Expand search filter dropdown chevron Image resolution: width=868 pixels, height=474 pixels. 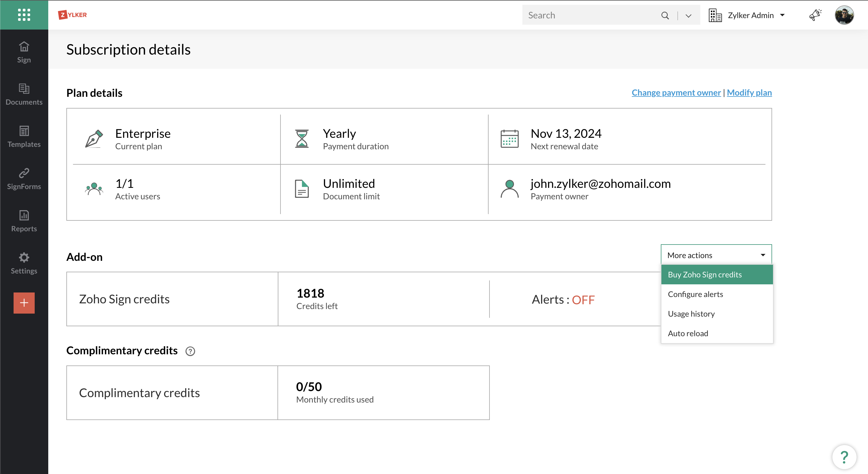point(689,15)
